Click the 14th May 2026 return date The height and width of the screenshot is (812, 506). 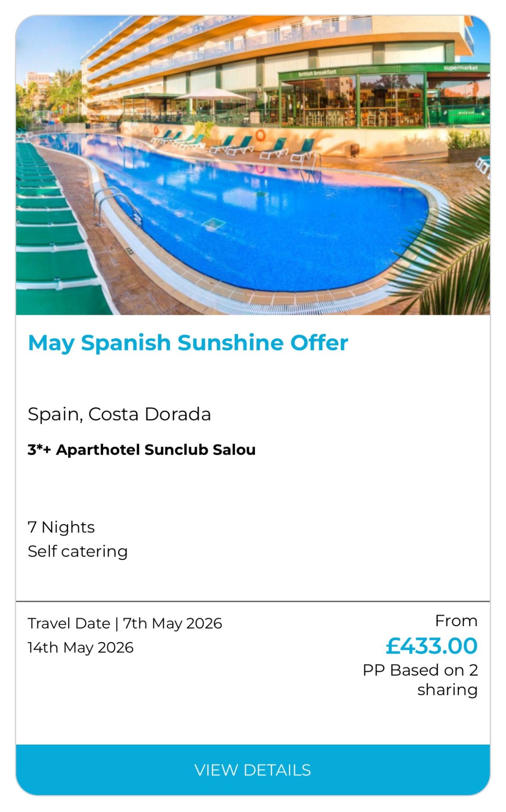80,648
